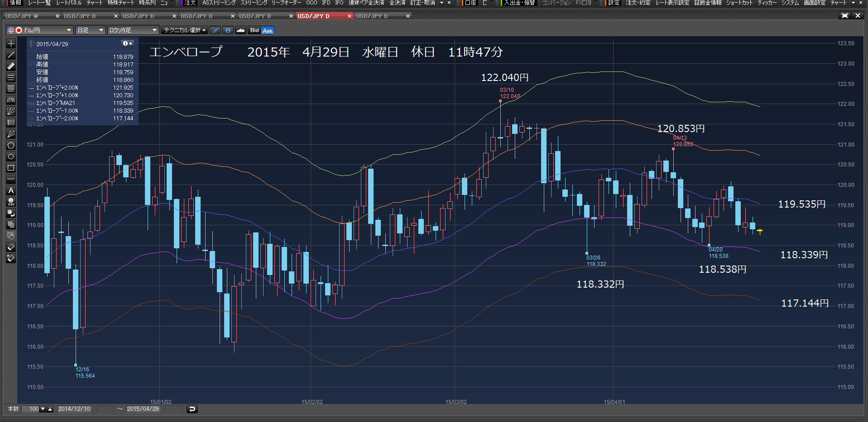This screenshot has width=868, height=422.
Task: Select the Fibonacci fan tool
Action: click(11, 111)
